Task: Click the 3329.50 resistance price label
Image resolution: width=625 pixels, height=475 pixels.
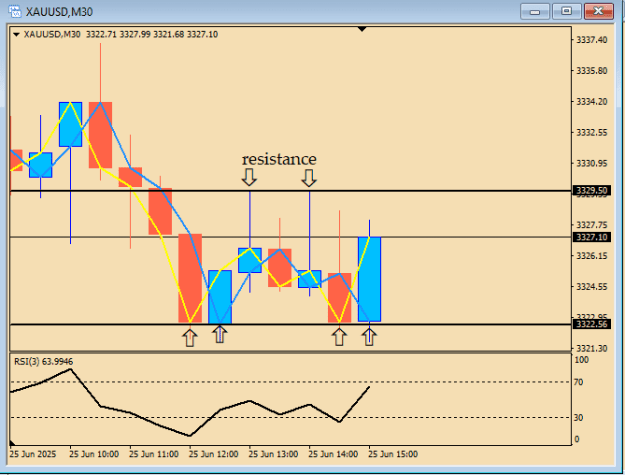Action: click(592, 190)
